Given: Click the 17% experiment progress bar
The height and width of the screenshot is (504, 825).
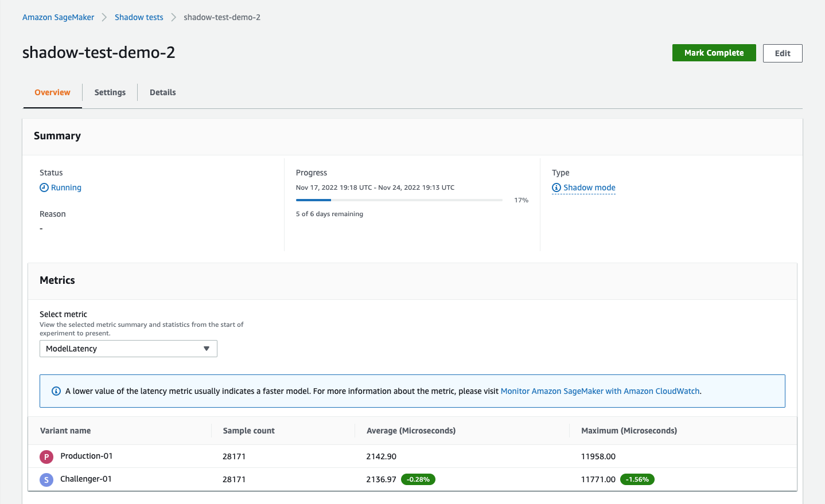Looking at the screenshot, I should tap(399, 200).
